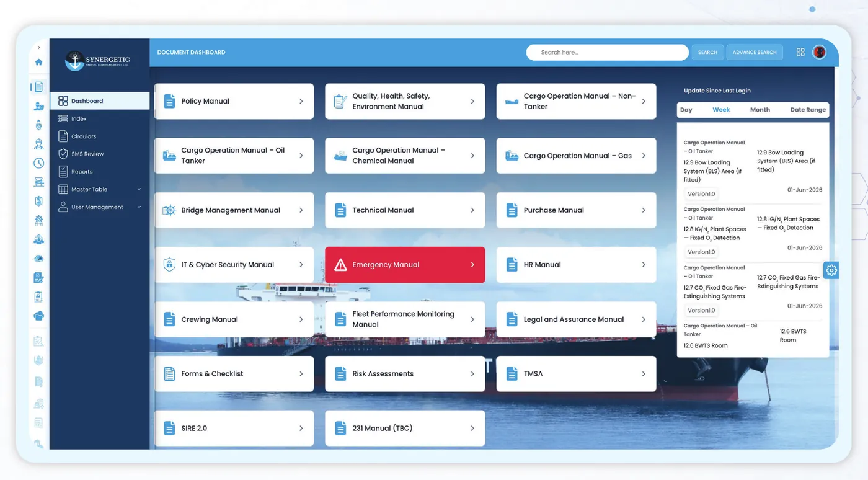868x480 pixels.
Task: Click the Bridge Management Manual helm icon
Action: [169, 210]
